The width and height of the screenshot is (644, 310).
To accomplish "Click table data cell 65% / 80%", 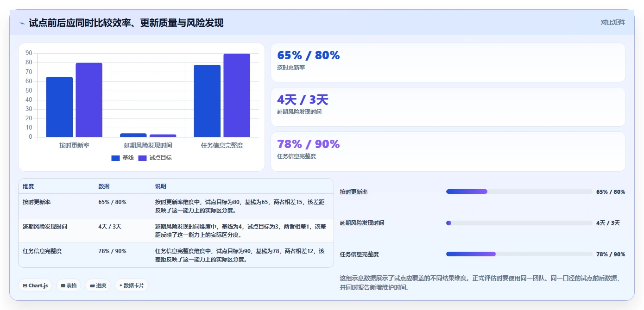I will [112, 202].
